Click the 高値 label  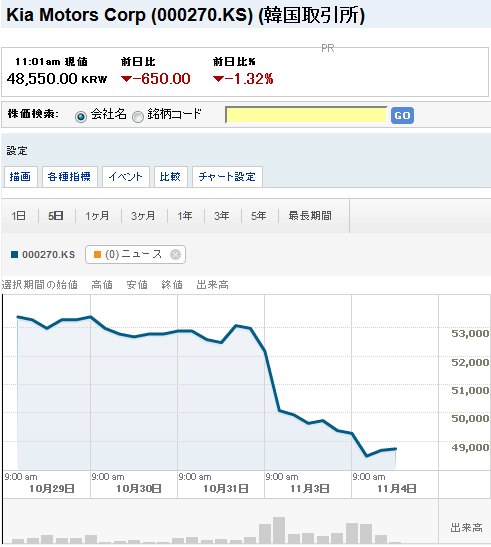coord(102,285)
